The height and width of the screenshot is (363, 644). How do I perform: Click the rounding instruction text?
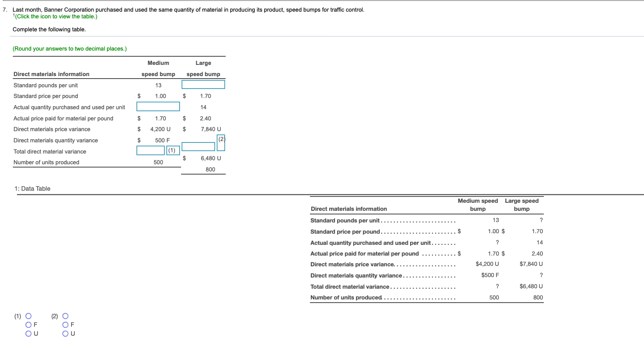click(x=70, y=48)
